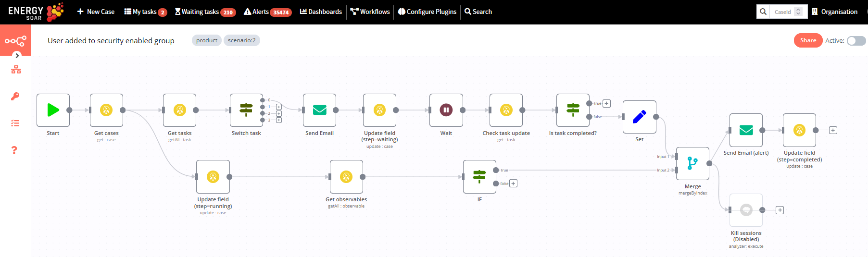
Task: Open credentials key icon in sidebar
Action: (x=15, y=97)
